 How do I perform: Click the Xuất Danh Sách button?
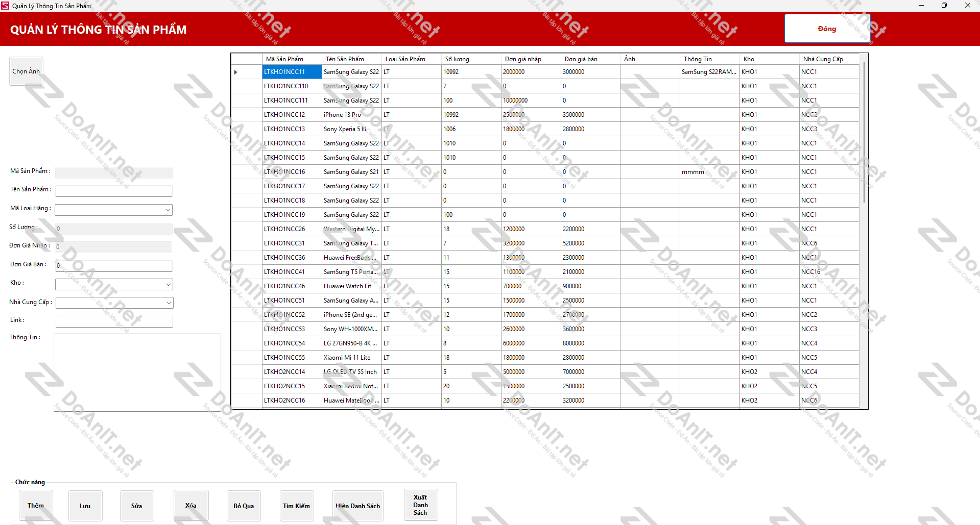click(x=421, y=505)
